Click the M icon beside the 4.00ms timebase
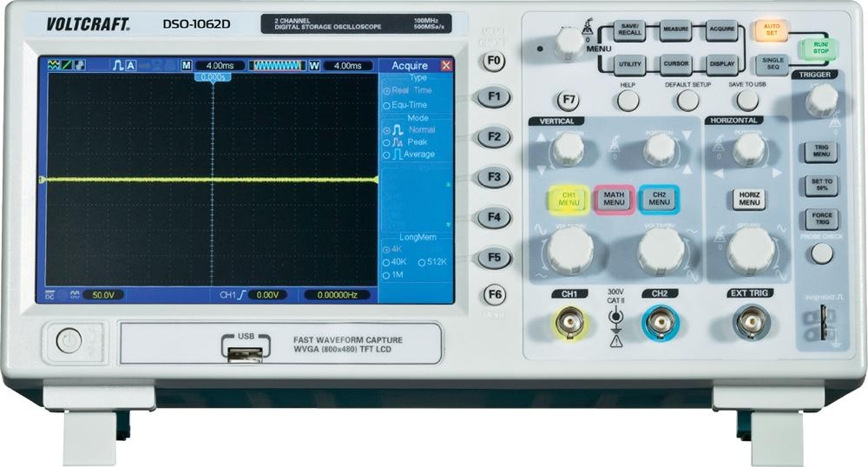The image size is (868, 467). 186,65
